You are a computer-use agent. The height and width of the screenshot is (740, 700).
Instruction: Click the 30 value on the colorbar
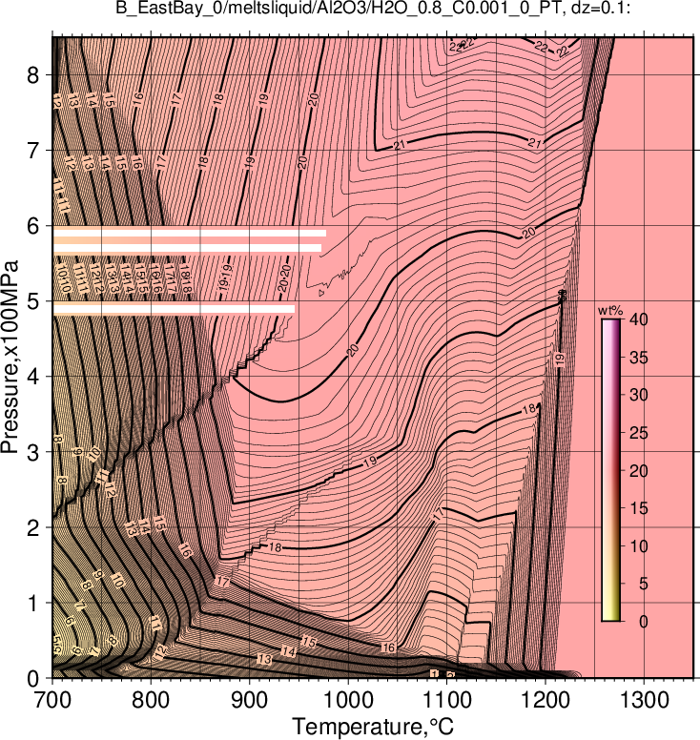click(639, 395)
